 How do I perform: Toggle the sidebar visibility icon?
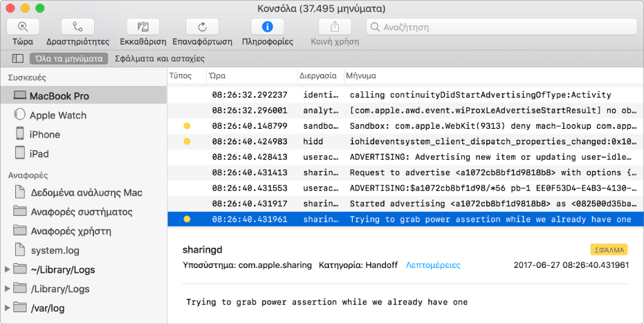(x=18, y=58)
